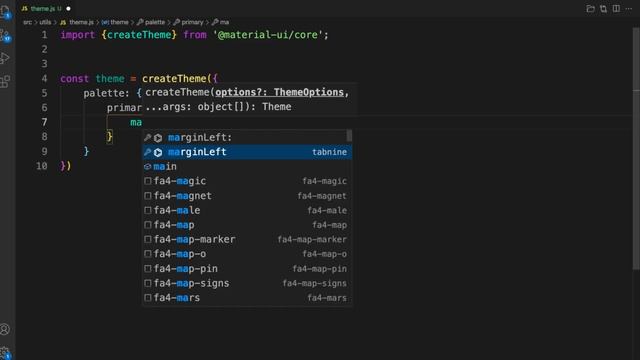Pick the fa4-mars snippet suggestion
This screenshot has height=360, width=640.
tap(247, 298)
